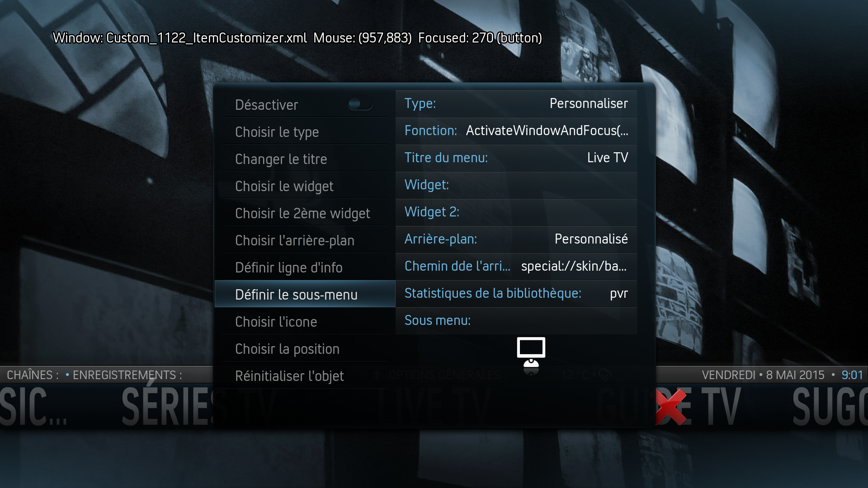868x488 pixels.
Task: Click the Sous menu row
Action: 516,320
